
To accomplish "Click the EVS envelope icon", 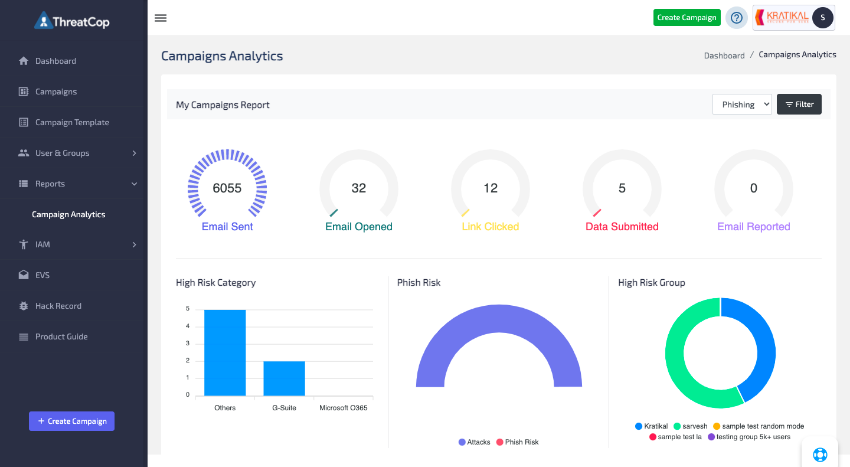I will click(23, 275).
